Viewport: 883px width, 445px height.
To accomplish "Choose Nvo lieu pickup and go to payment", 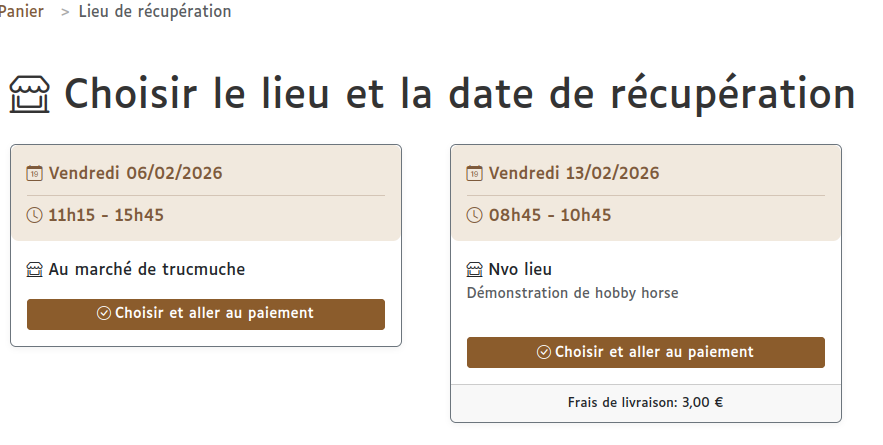I will click(x=646, y=353).
